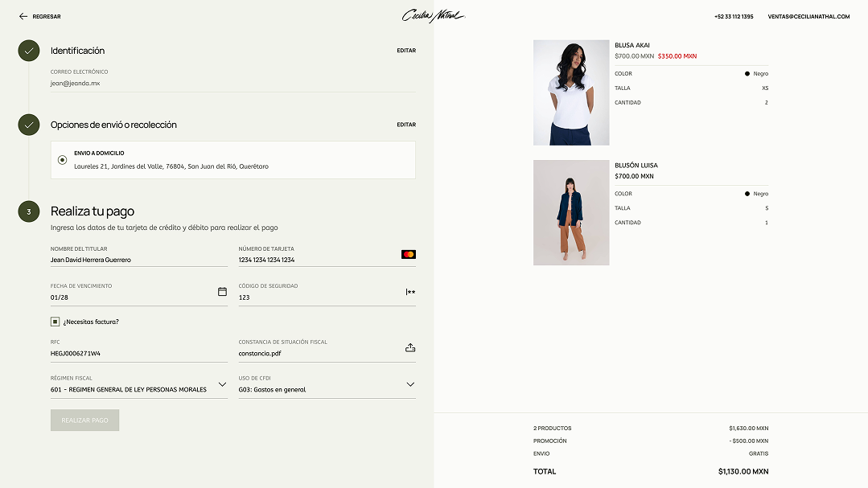
Task: Click the Nombre del titular input field
Action: point(139,255)
